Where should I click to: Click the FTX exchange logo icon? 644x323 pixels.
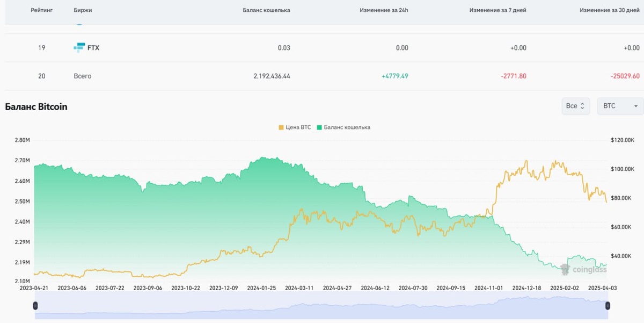[x=79, y=48]
